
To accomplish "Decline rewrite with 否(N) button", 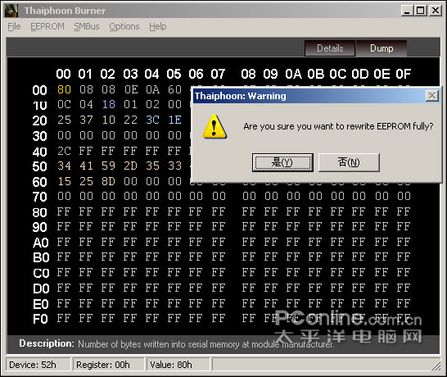I will click(x=349, y=162).
